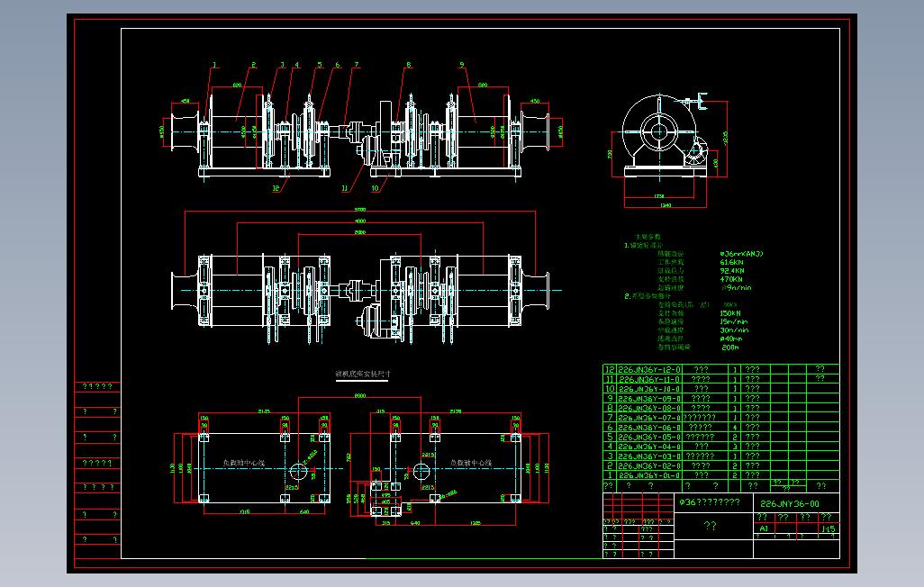Select the 4000 dimension in plan view

[x=360, y=221]
